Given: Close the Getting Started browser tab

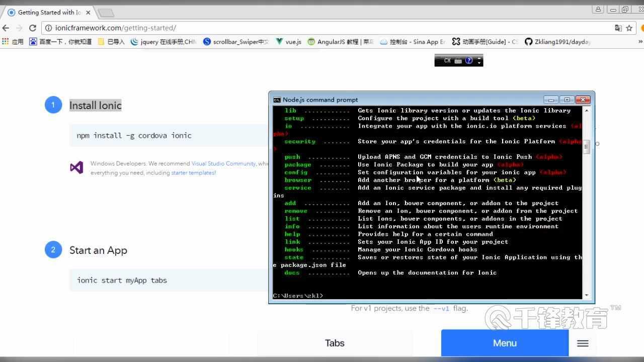Looking at the screenshot, I should click(x=89, y=12).
